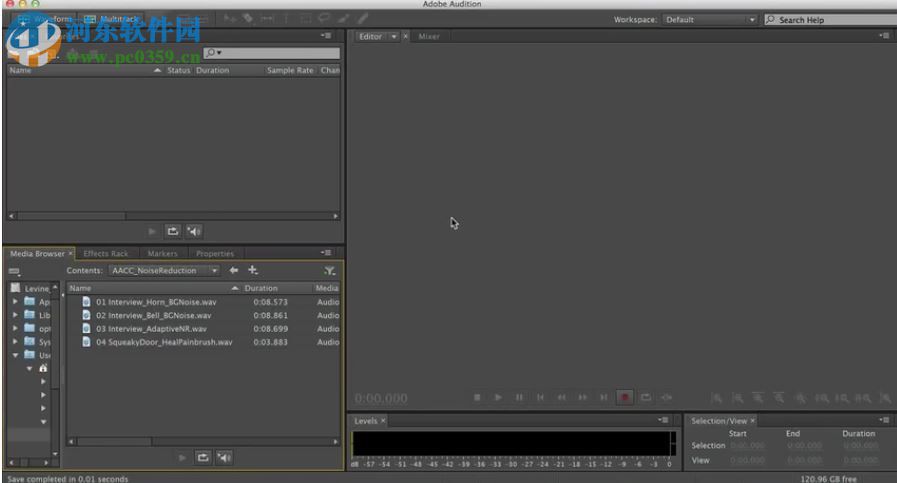
Task: Click the Levels meter bar
Action: tap(512, 443)
